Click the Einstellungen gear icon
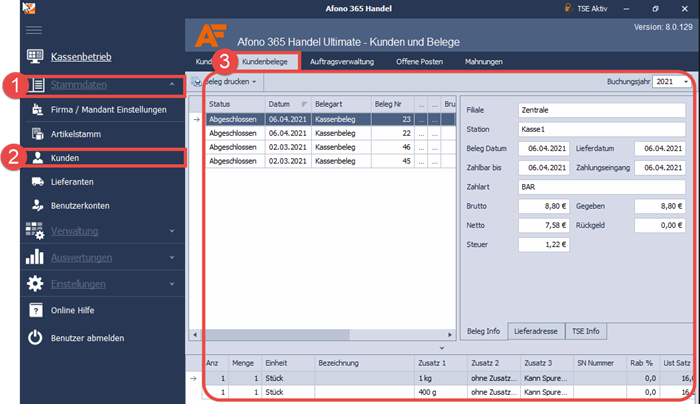The width and height of the screenshot is (700, 404). click(x=35, y=283)
